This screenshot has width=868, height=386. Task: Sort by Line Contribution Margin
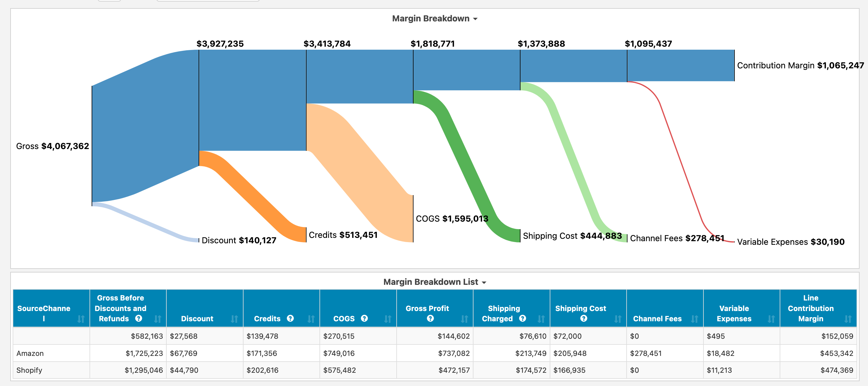tap(850, 319)
